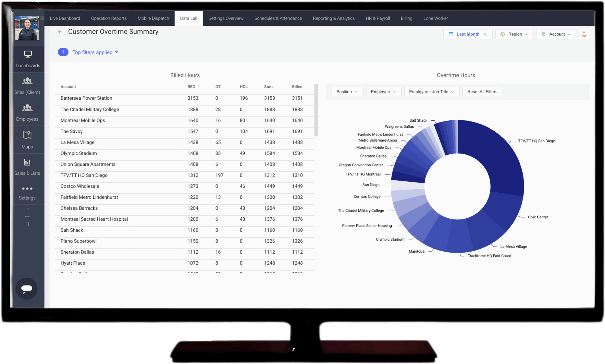Open the Settings three-dots sidebar item

point(27,193)
